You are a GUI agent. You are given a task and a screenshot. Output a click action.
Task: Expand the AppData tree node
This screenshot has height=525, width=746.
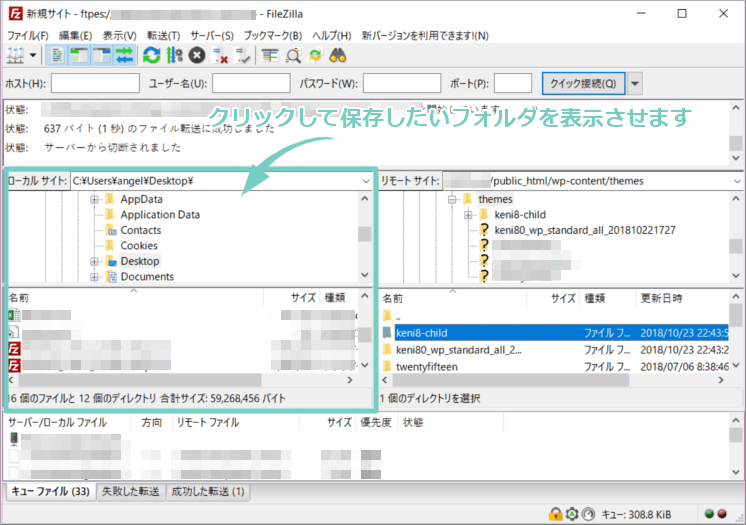(94, 199)
